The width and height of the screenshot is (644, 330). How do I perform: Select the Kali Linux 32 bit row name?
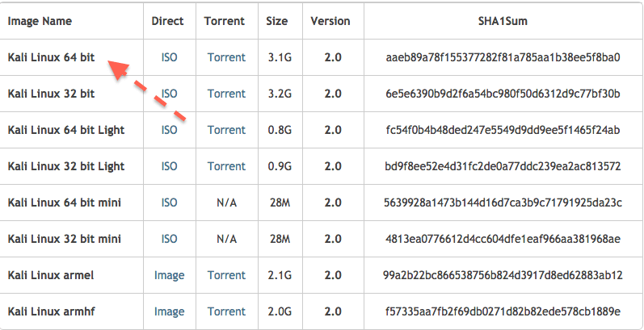click(x=52, y=94)
